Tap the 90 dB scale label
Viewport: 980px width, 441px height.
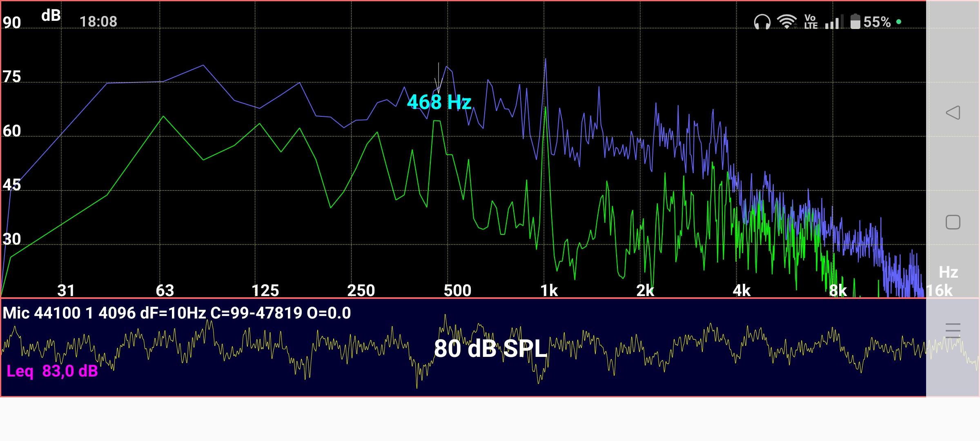point(12,22)
